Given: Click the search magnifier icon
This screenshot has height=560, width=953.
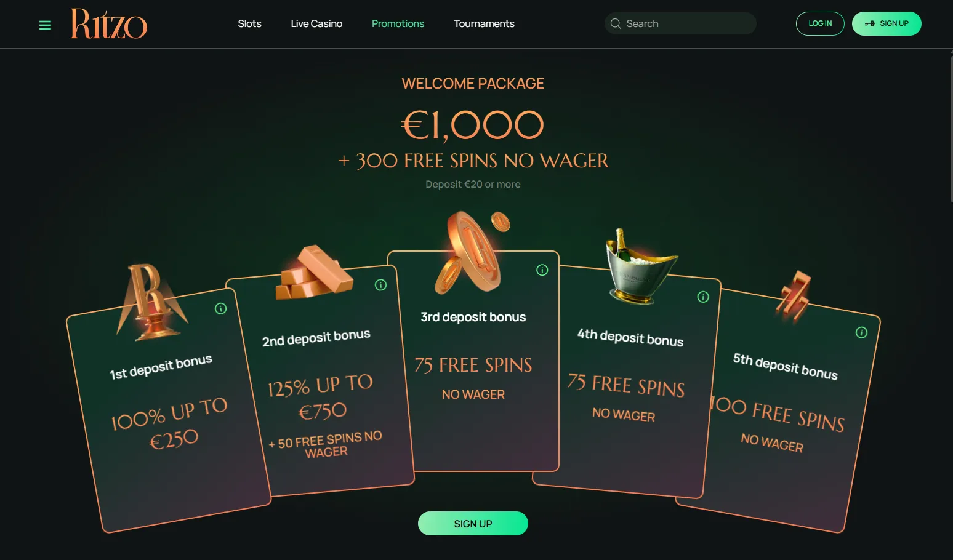Looking at the screenshot, I should (x=616, y=23).
